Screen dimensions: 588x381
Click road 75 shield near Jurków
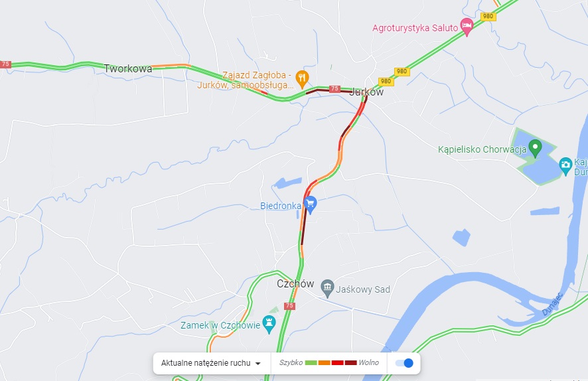tap(334, 89)
